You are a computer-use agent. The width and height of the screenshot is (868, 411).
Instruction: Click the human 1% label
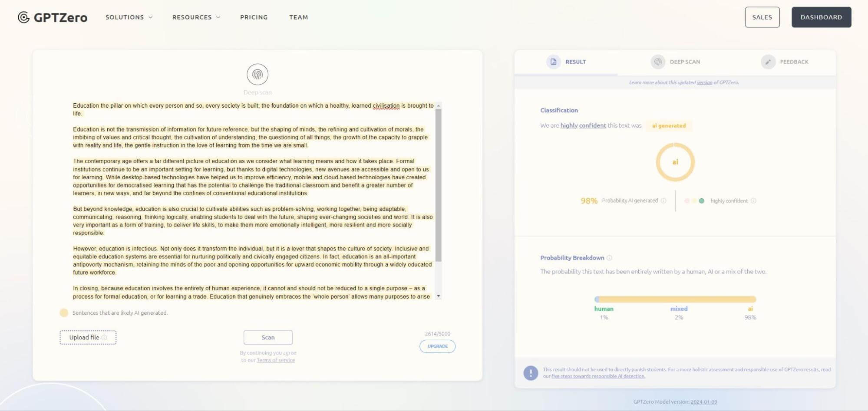604,313
